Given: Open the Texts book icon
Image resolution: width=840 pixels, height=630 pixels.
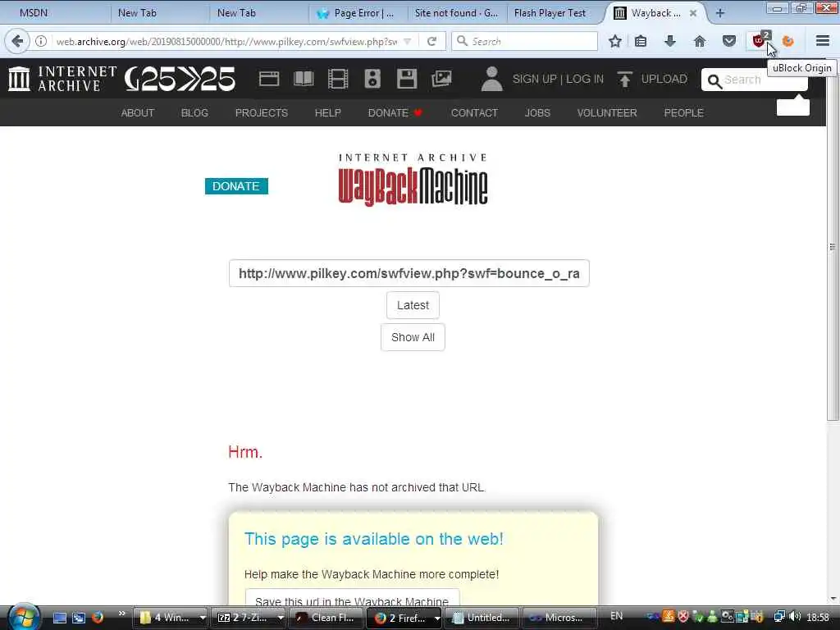Looking at the screenshot, I should click(304, 79).
